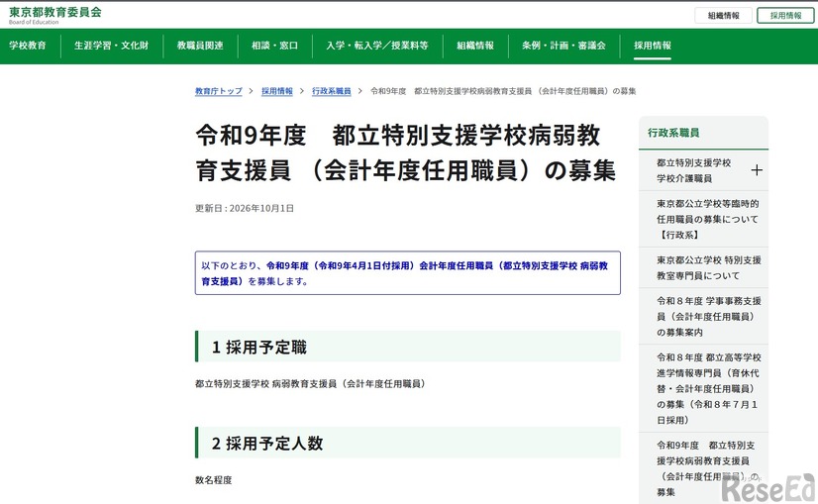The image size is (818, 504).
Task: Click the heading 1 採用予定職
Action: coord(258,347)
